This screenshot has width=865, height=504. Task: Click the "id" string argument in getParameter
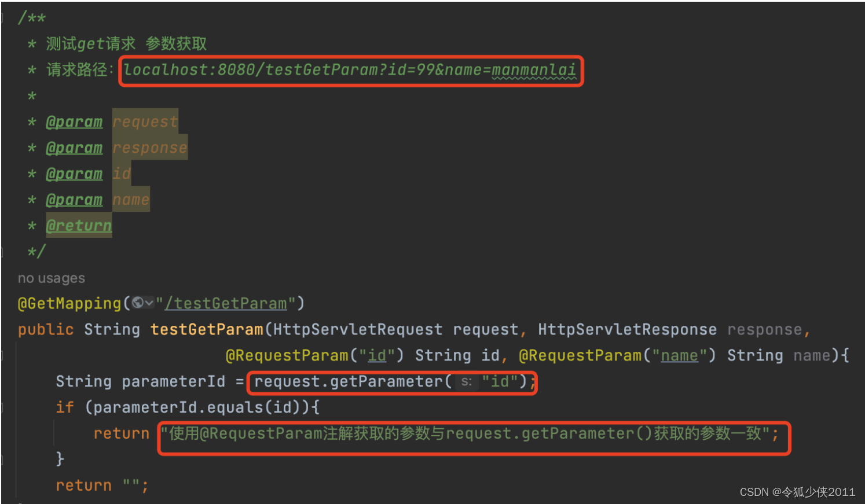click(x=500, y=381)
